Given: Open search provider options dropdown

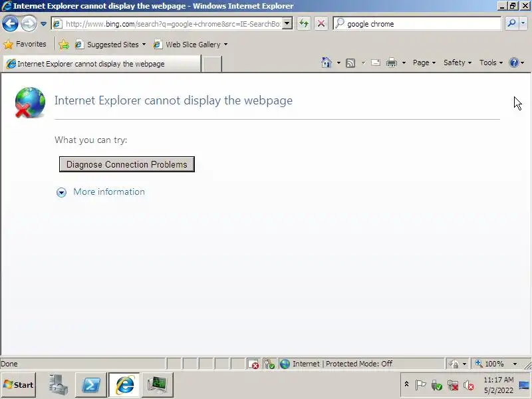Looking at the screenshot, I should [523, 24].
